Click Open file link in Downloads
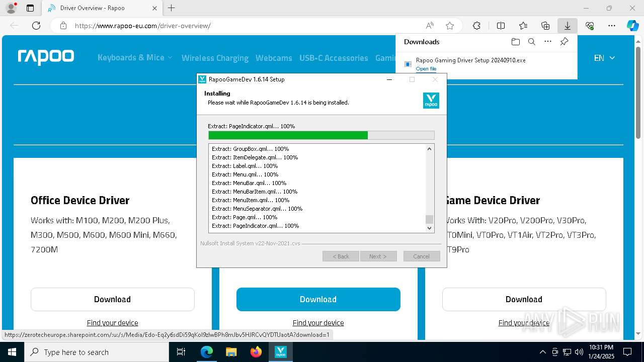Screen dimensions: 644x362 click(426, 69)
